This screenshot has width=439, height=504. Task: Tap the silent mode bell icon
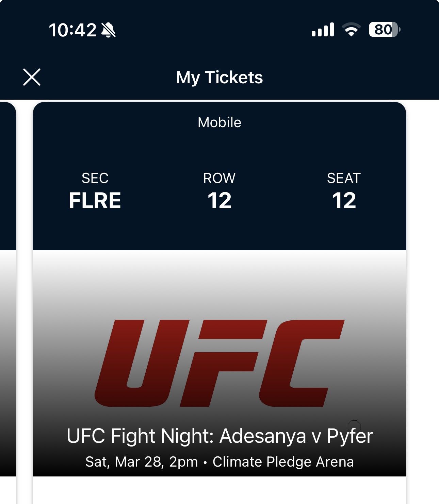109,30
